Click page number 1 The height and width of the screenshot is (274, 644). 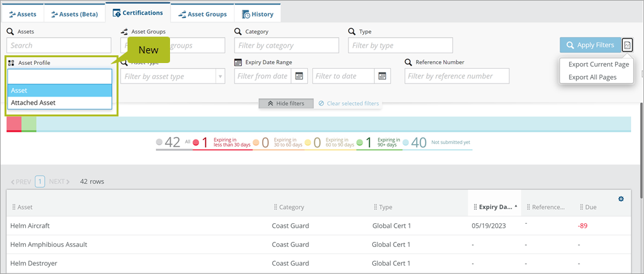(40, 181)
